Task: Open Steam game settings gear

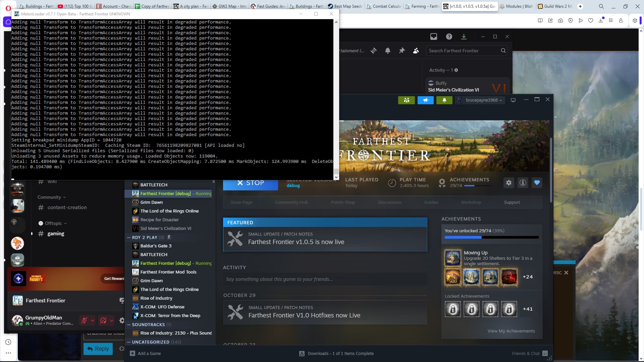Action: click(x=509, y=183)
